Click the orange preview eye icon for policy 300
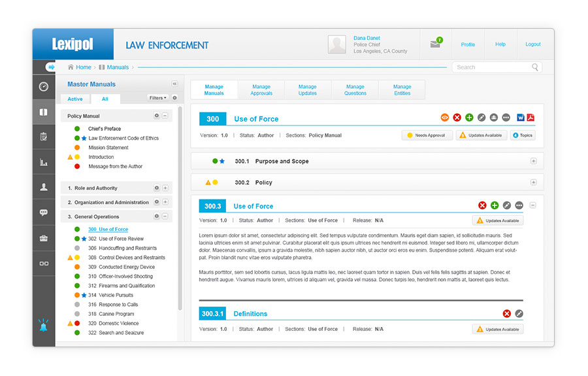Image resolution: width=588 pixels, height=376 pixels. click(444, 118)
